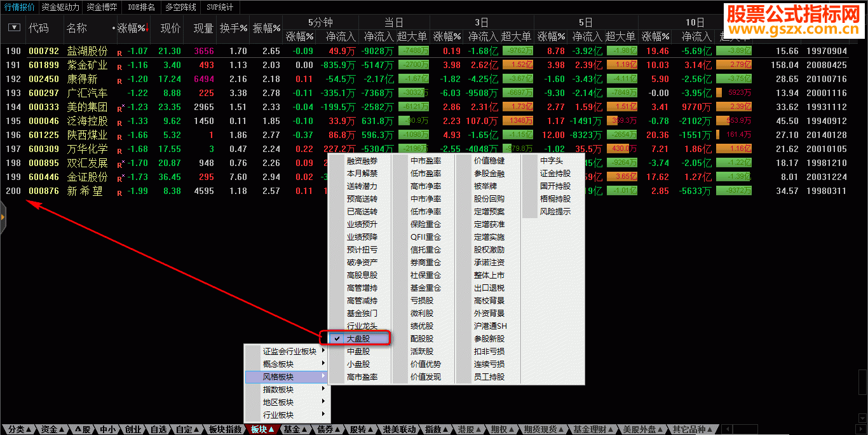
Task: Expand the 证监会行业板块 submenu
Action: (287, 351)
